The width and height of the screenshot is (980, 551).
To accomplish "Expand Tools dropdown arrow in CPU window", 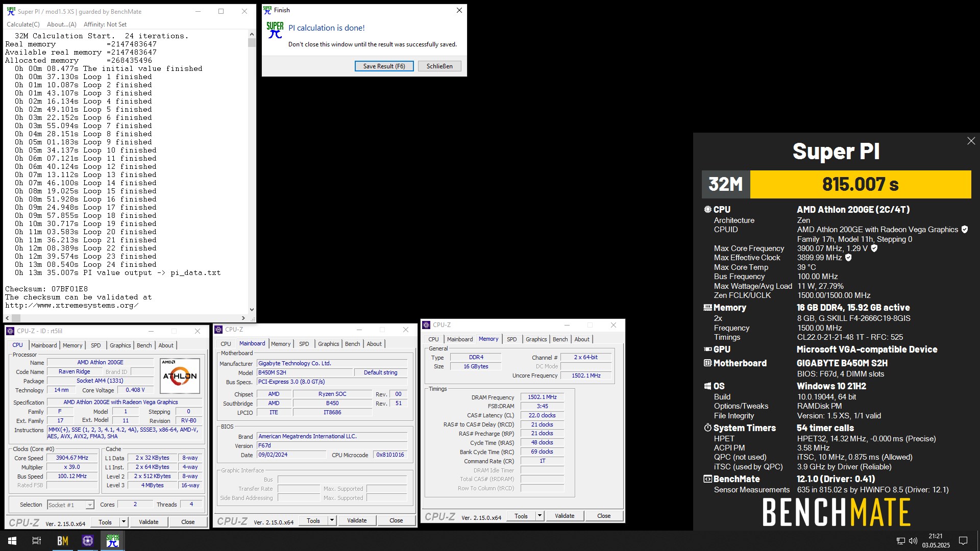I will pos(124,522).
